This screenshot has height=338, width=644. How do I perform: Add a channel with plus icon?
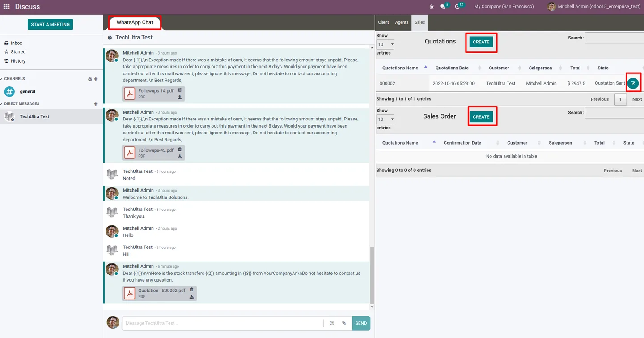(96, 79)
